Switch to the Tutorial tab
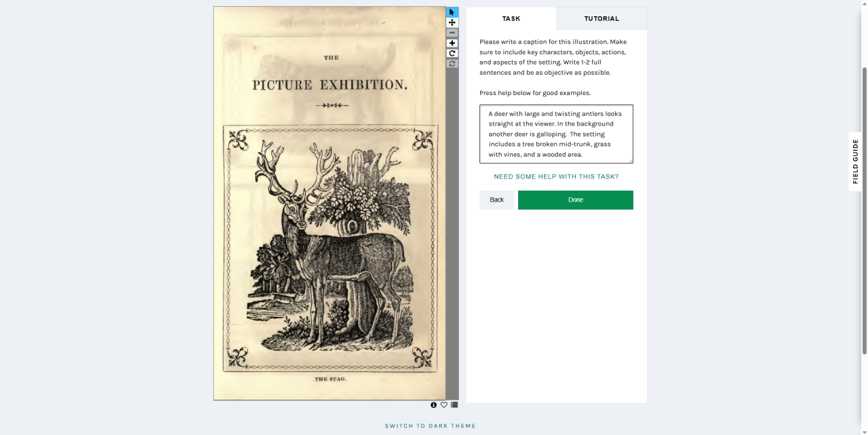Image resolution: width=868 pixels, height=435 pixels. coord(601,18)
